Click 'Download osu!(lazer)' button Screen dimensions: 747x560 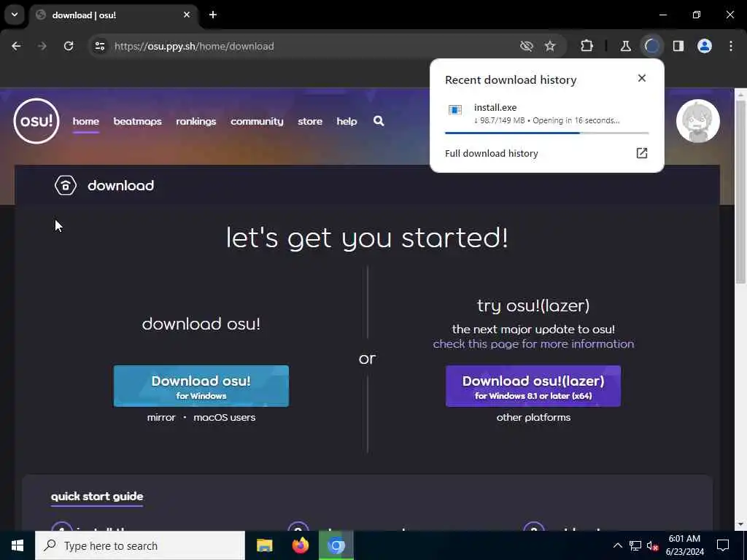tap(533, 386)
